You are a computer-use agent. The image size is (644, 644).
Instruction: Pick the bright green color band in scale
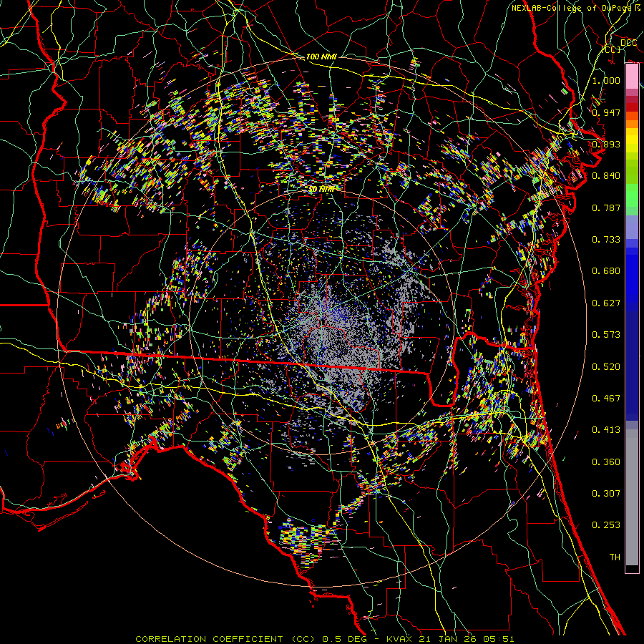coord(632,195)
